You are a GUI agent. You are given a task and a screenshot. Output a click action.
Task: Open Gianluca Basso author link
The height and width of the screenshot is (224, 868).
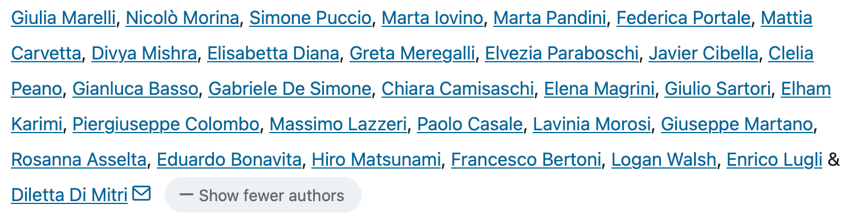pyautogui.click(x=135, y=89)
